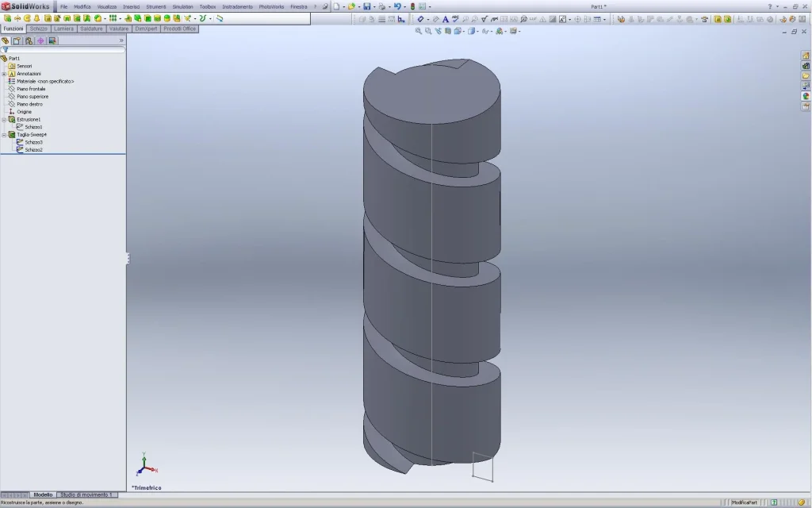
Task: Open the Inserisci menu
Action: click(131, 6)
